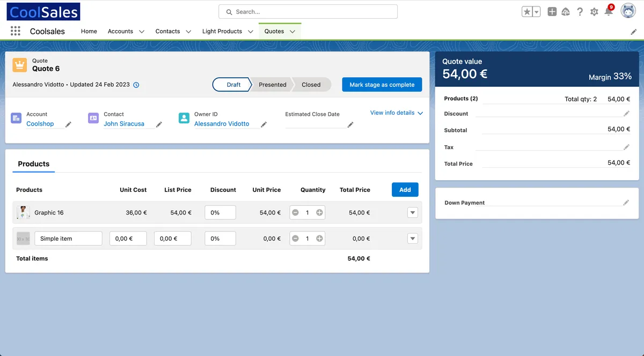Click the updated-time clock icon
Screen dimensions: 644x356
coord(136,85)
